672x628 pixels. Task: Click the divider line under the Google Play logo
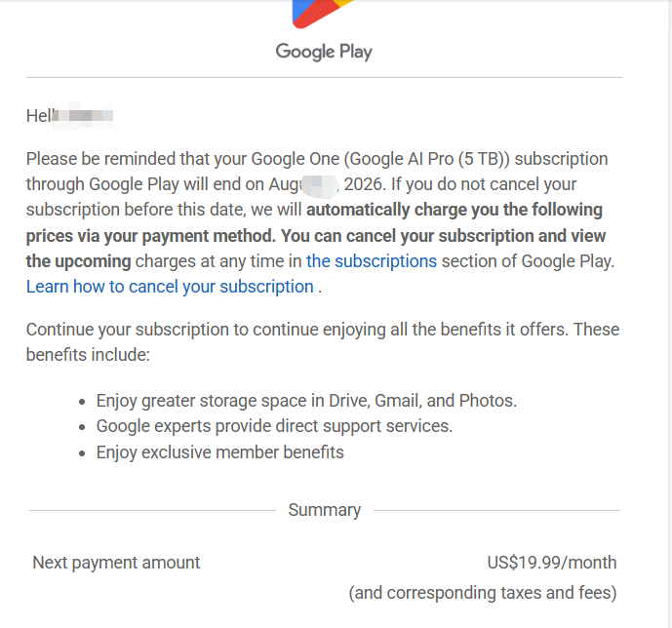tap(325, 78)
